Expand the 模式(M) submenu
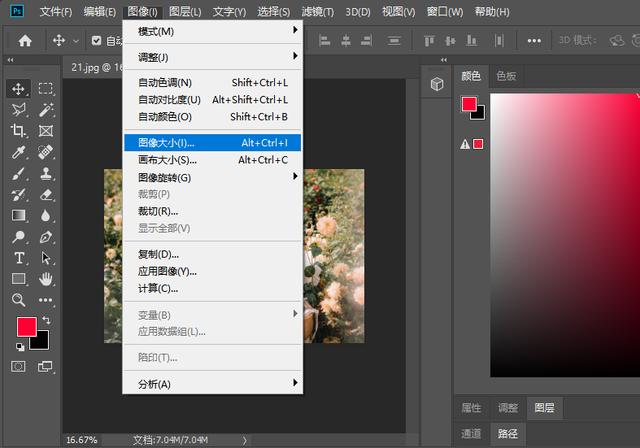The image size is (640, 448). pos(213,31)
